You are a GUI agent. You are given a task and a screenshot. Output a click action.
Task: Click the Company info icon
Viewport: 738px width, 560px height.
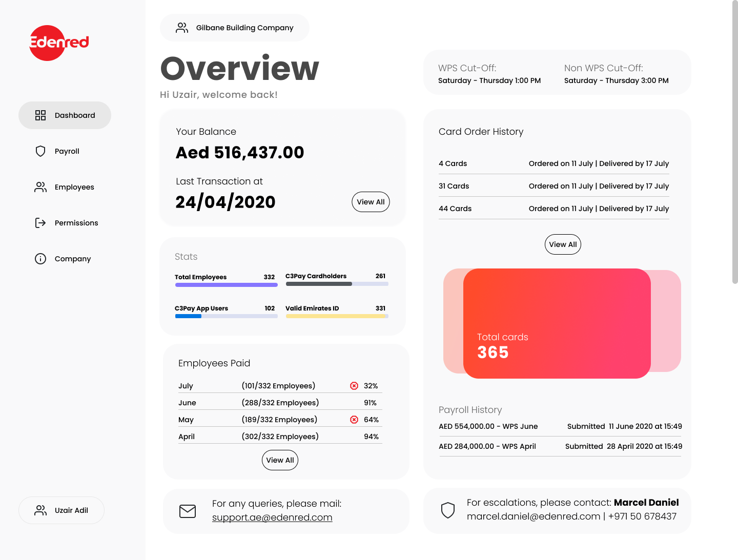(40, 259)
